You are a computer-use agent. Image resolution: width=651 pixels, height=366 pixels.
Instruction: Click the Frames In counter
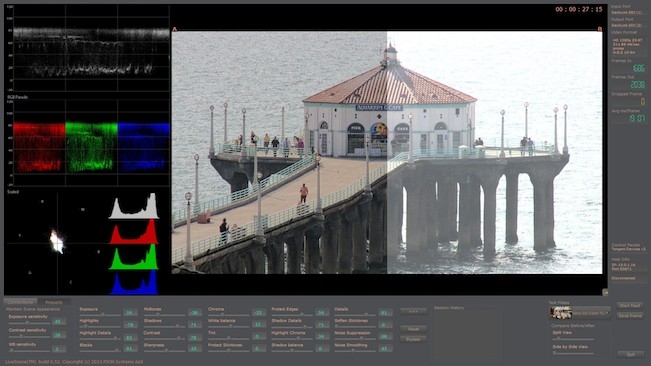(x=629, y=68)
